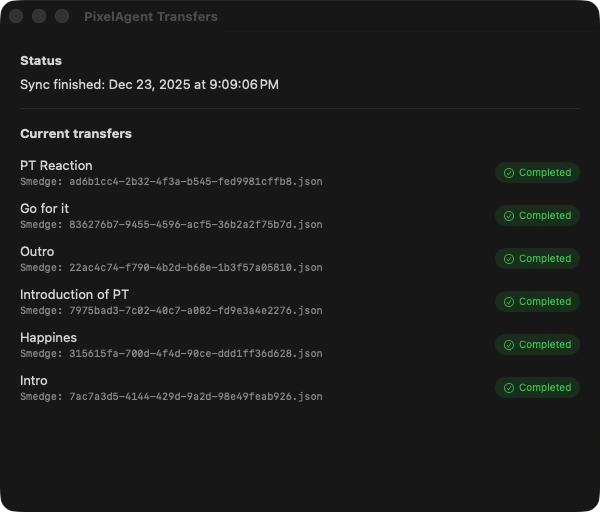Minimize the PixelAgent Transfers window

pyautogui.click(x=39, y=16)
